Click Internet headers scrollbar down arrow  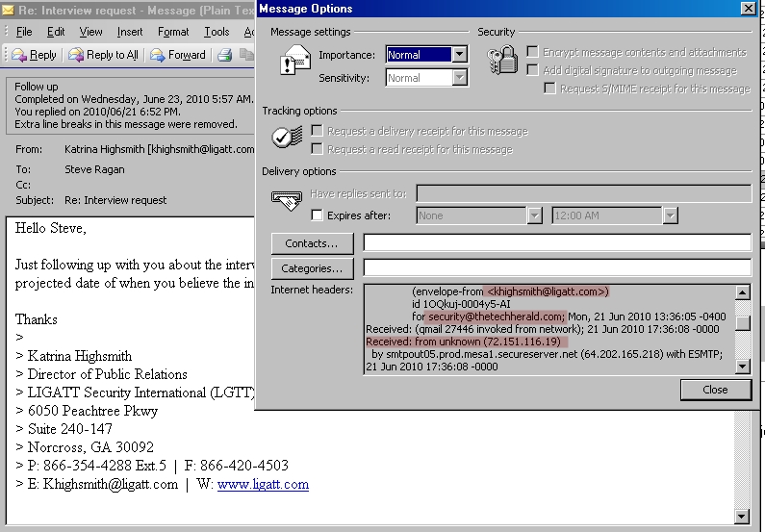point(743,367)
